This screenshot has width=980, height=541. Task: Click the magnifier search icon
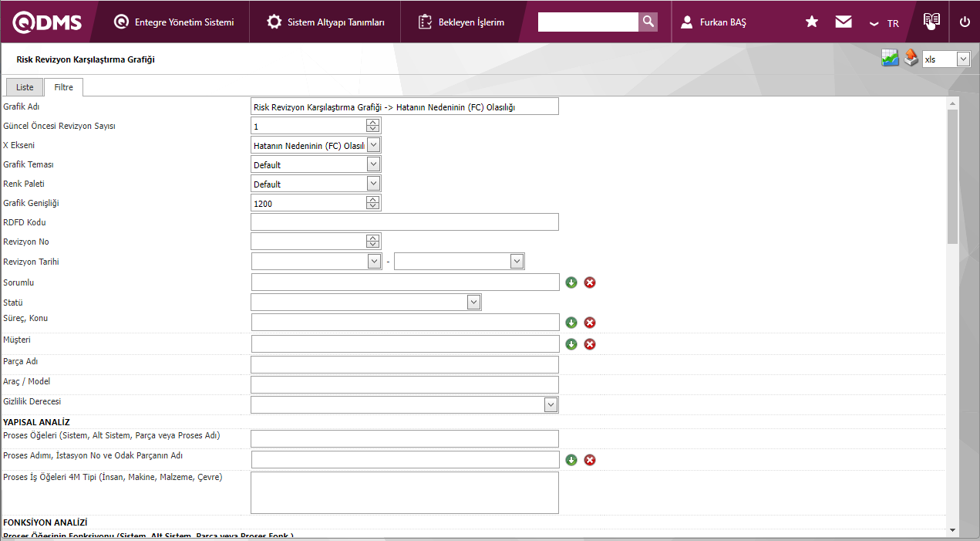648,22
